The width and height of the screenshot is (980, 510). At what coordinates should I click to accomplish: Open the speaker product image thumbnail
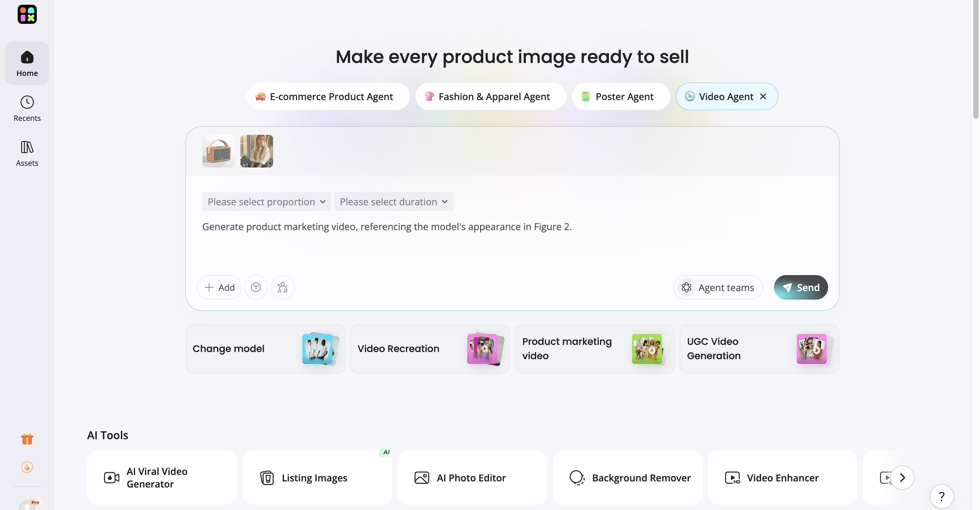click(x=218, y=151)
